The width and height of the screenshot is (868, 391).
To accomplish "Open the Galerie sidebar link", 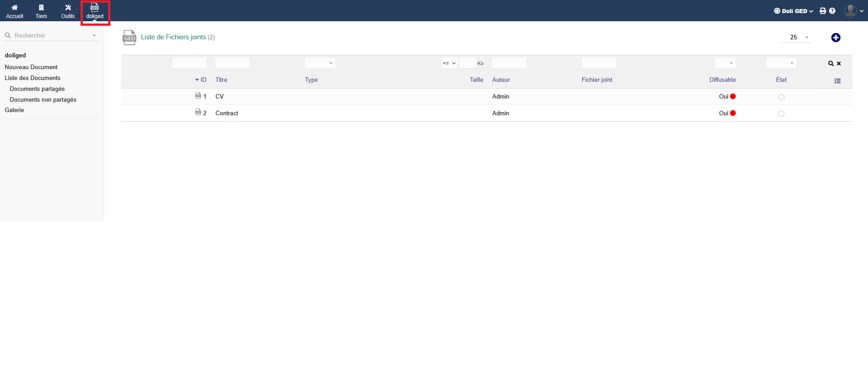I will [x=14, y=110].
